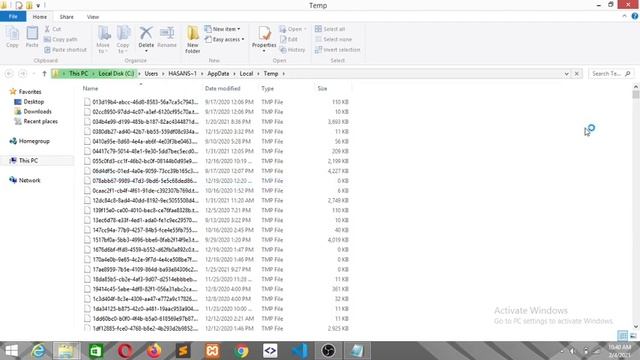
Task: Create a New folder from ribbon
Action: tap(193, 40)
